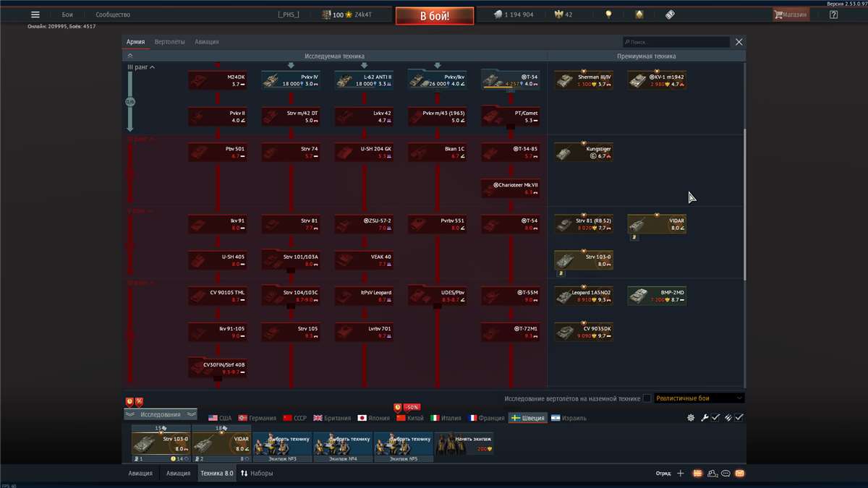
Task: Click the ticket icon in top bar
Action: (x=670, y=14)
